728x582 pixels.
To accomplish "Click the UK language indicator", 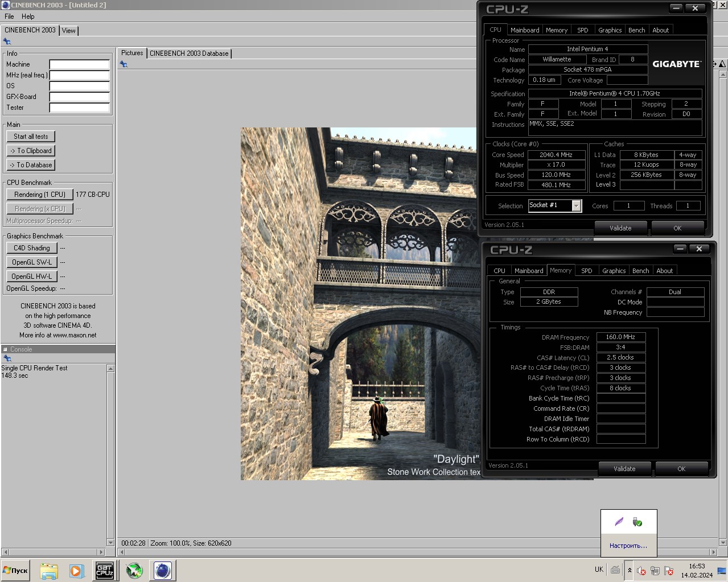I will point(599,569).
